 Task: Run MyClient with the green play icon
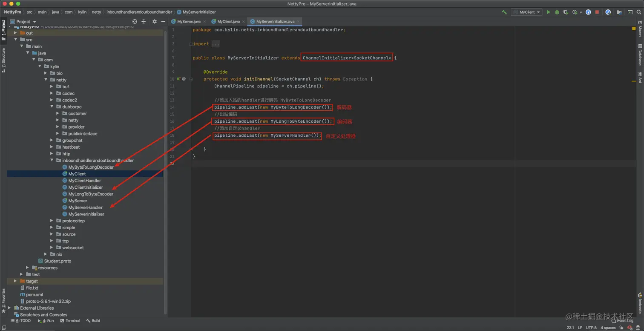point(549,12)
